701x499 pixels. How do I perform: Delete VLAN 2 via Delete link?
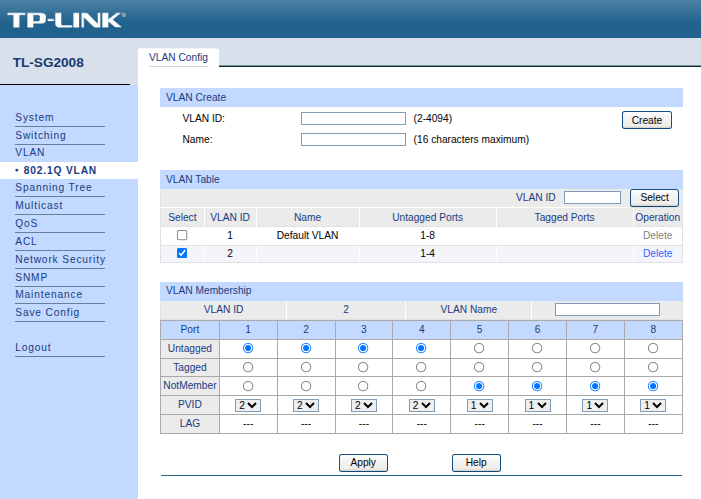[657, 253]
